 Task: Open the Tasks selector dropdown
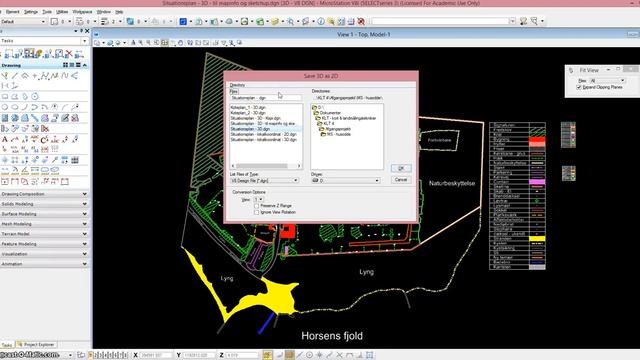[x=44, y=41]
